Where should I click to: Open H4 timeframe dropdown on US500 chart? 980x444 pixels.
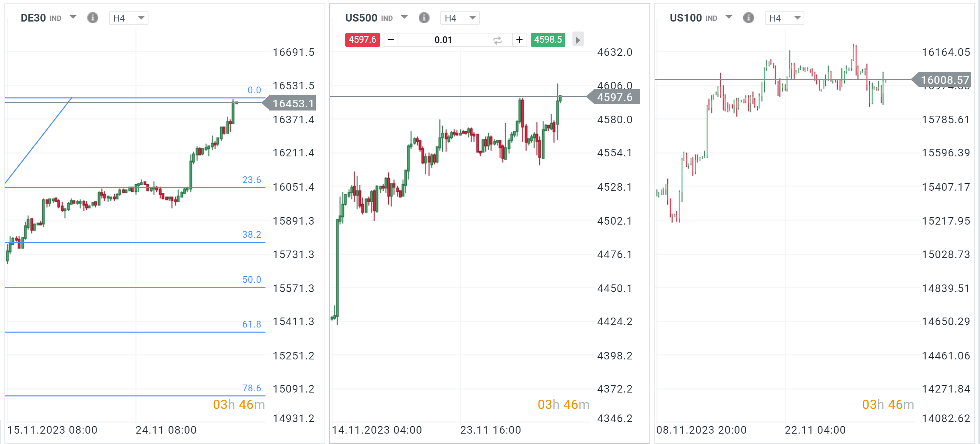pyautogui.click(x=460, y=18)
